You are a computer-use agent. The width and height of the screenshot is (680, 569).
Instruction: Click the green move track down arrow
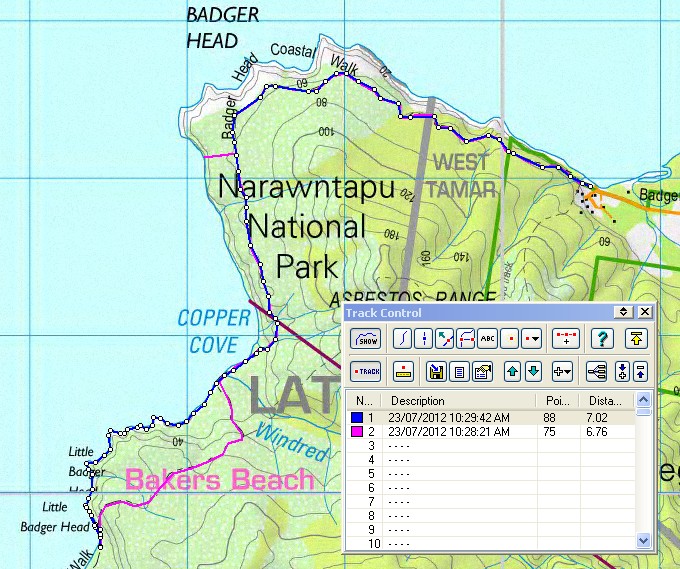tap(533, 371)
